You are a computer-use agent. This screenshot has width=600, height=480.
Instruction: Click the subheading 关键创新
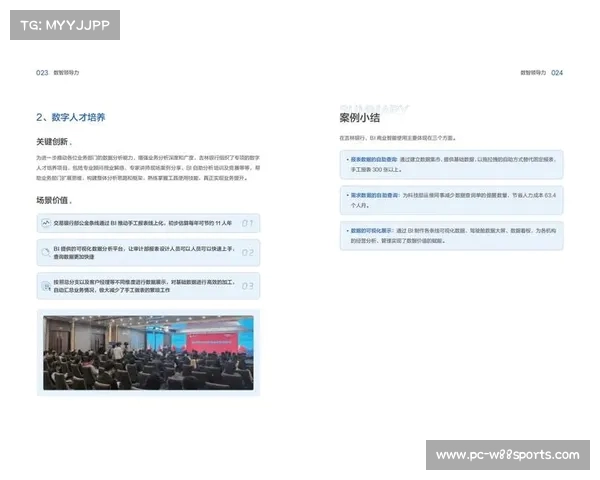52,142
